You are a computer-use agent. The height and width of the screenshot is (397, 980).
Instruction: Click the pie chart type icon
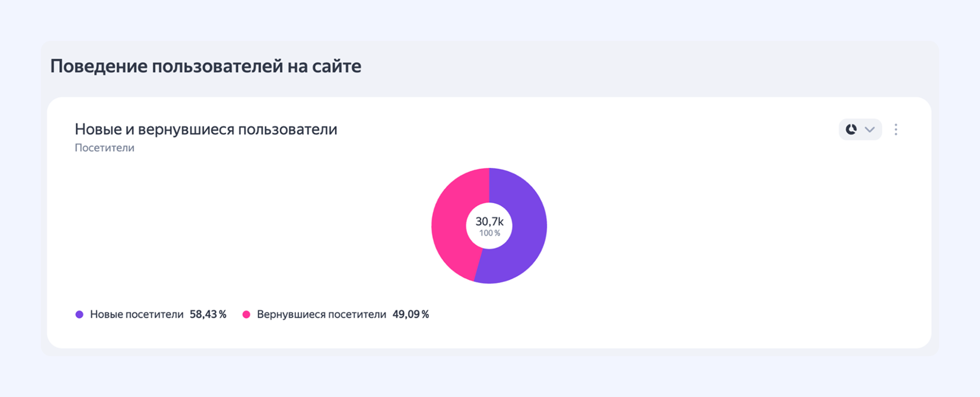coord(851,130)
